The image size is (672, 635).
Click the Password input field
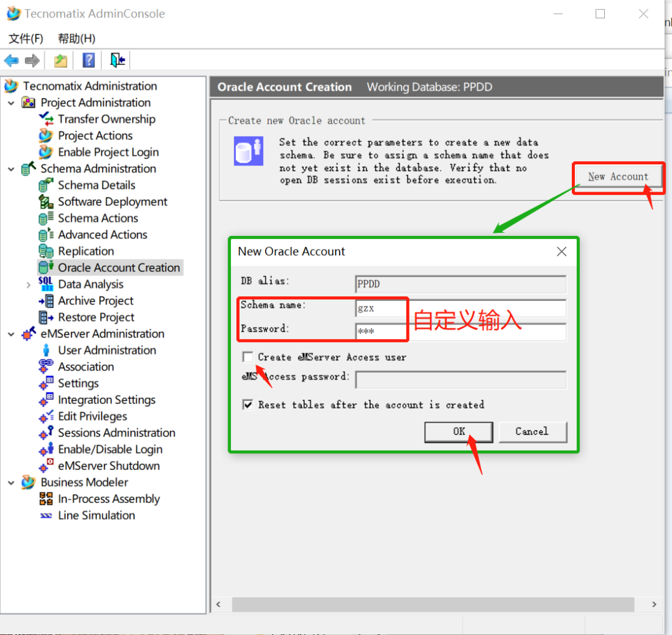point(460,331)
